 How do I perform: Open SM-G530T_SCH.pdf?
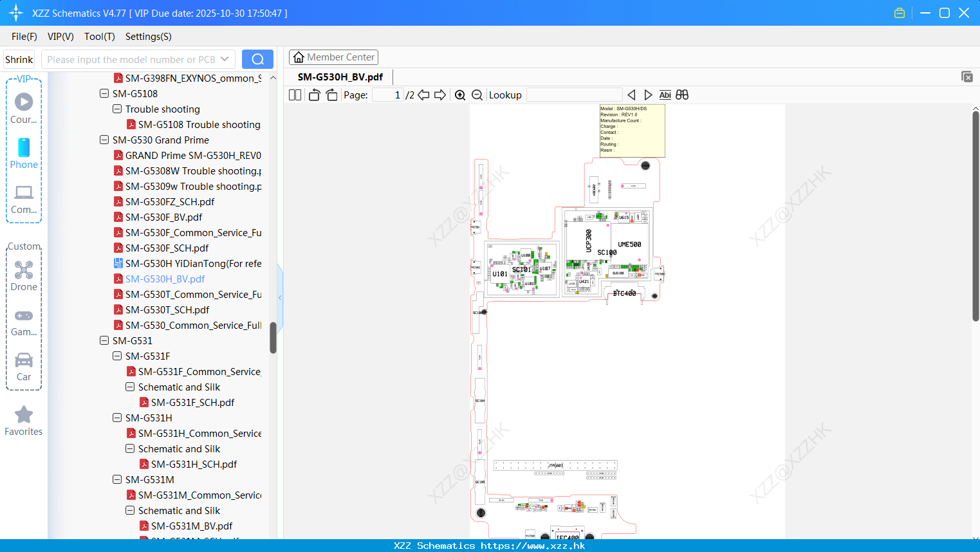(167, 309)
